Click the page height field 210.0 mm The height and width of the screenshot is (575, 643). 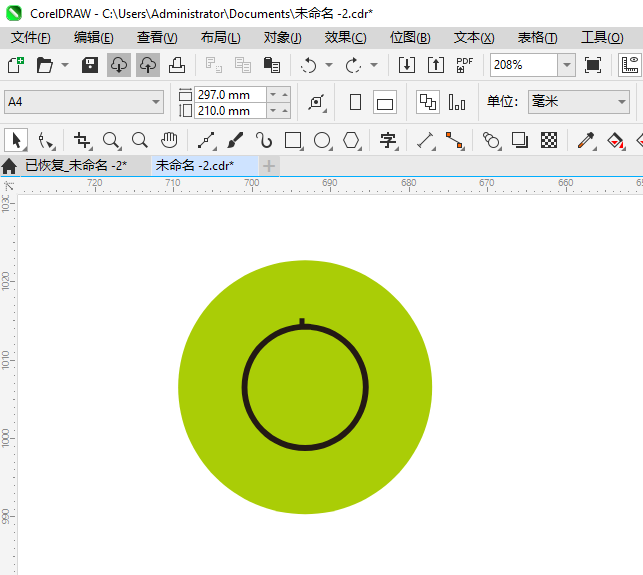point(230,111)
